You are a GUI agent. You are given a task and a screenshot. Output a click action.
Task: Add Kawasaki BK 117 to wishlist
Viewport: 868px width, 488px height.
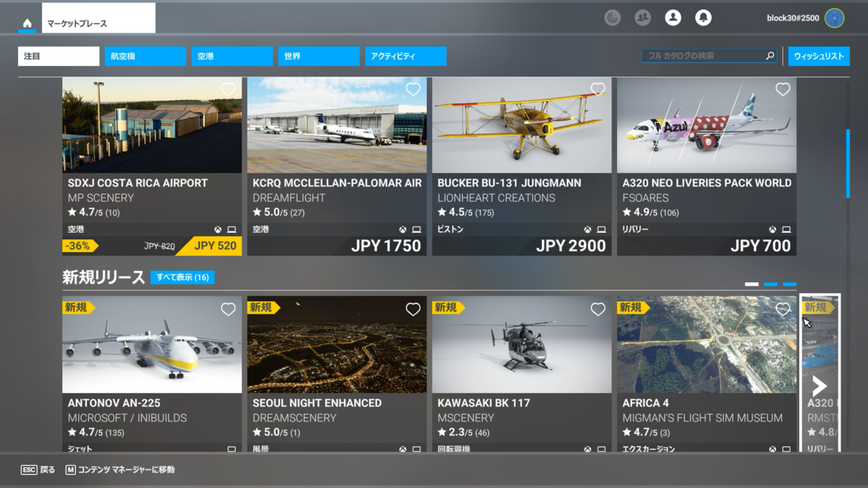tap(598, 309)
